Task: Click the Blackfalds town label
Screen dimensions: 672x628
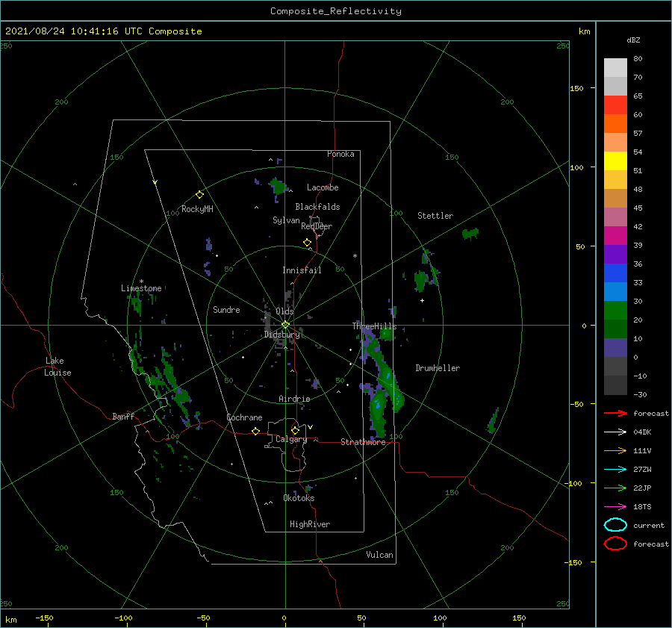Action: tap(317, 207)
